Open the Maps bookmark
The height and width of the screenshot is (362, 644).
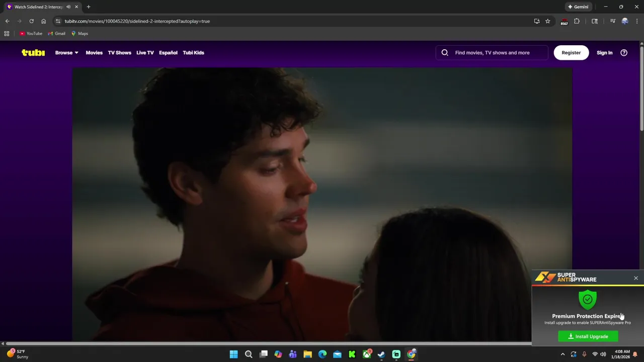[x=79, y=34]
